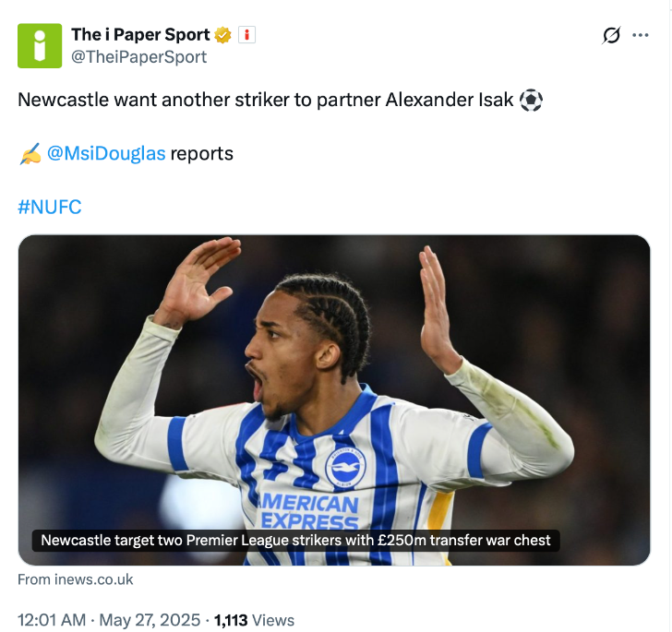View the 1,113 Views count
Image resolution: width=672 pixels, height=632 pixels.
[254, 620]
